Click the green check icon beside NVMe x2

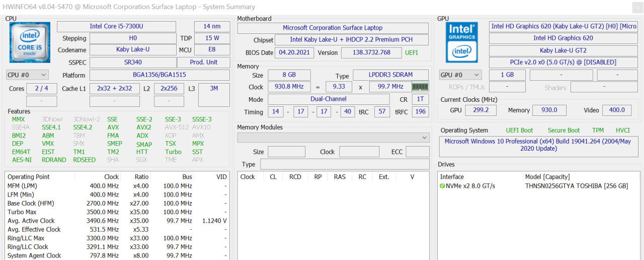tap(442, 186)
